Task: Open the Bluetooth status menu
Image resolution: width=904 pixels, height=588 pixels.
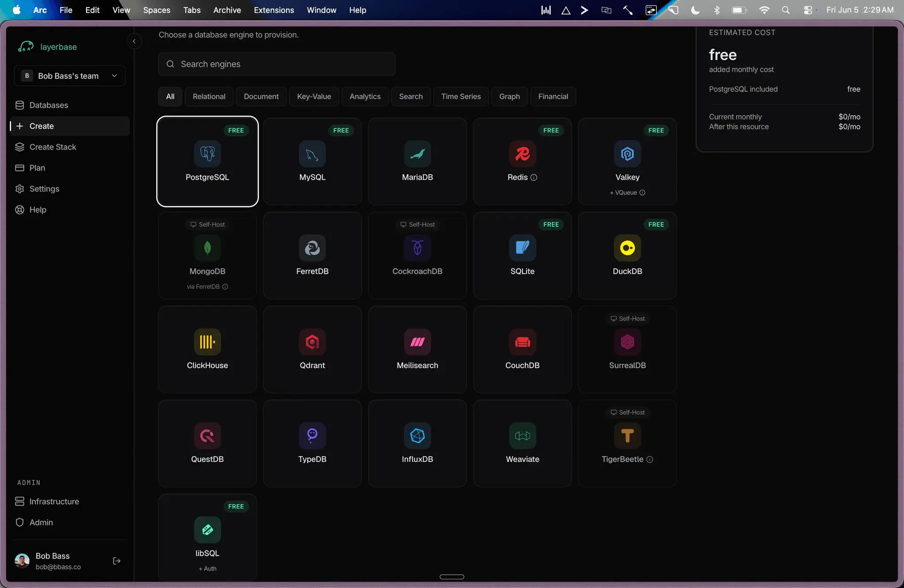Action: click(x=717, y=10)
